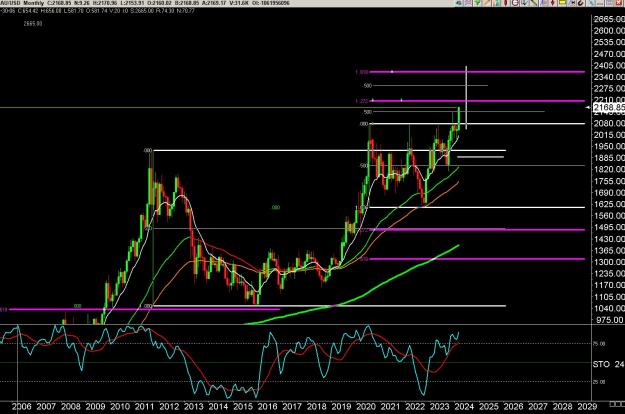
Task: Click the 975.00 price axis label
Action: click(x=609, y=320)
